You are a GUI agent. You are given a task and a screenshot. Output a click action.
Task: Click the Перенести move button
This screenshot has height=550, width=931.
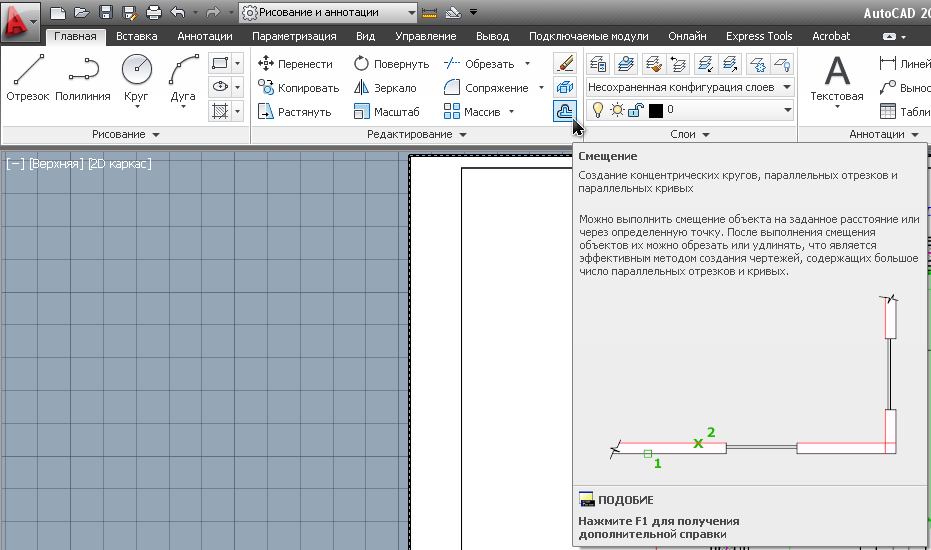295,64
